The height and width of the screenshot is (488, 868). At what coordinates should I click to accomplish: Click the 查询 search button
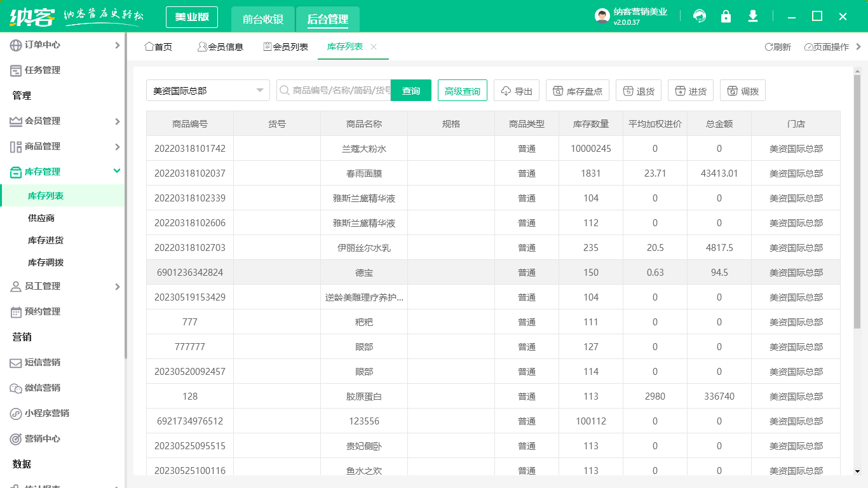410,90
